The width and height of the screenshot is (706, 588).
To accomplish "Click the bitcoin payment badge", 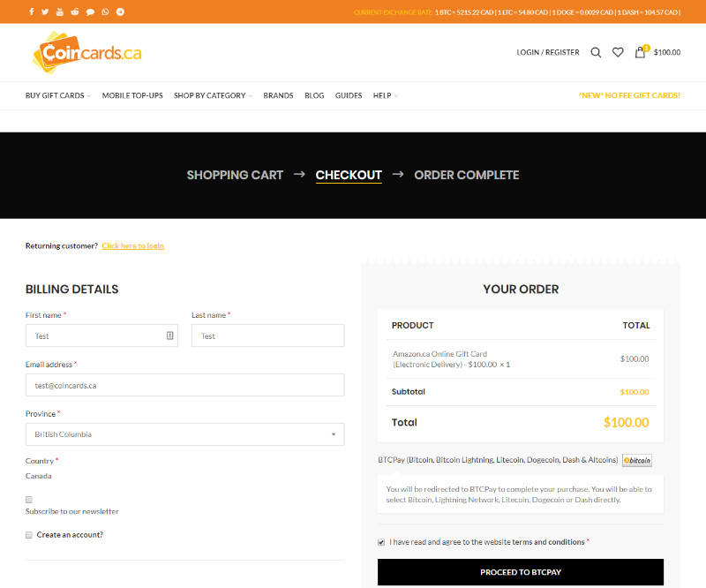I will click(x=637, y=460).
